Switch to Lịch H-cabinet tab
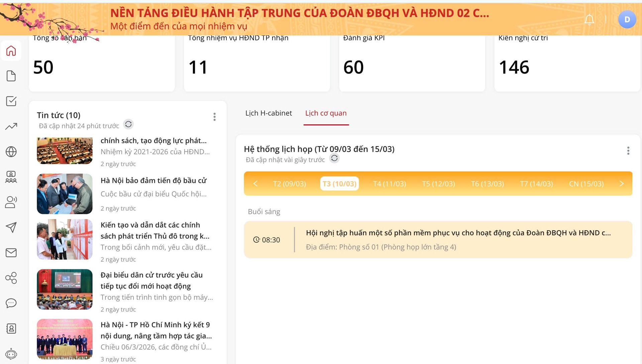 point(269,113)
